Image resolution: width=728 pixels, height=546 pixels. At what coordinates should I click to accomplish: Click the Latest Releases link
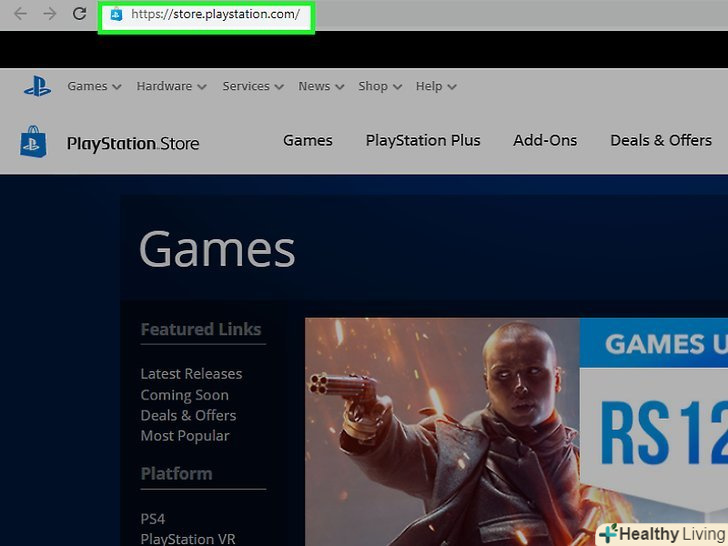pos(191,374)
